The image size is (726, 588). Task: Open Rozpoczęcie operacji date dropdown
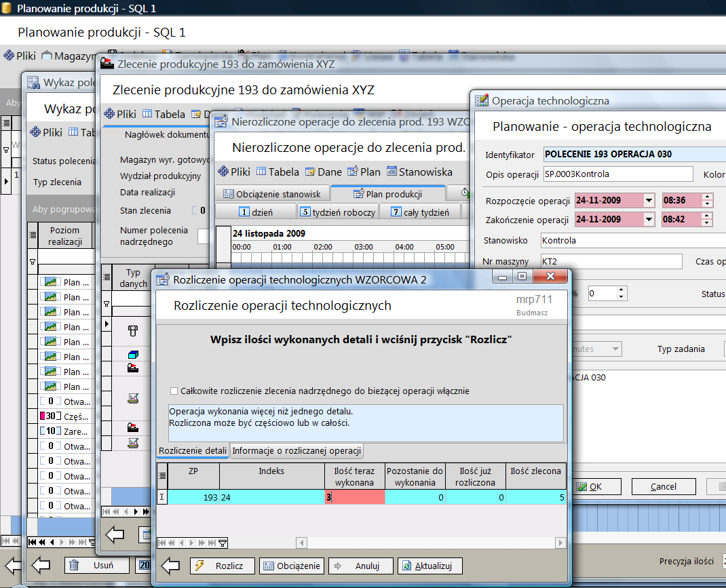pos(649,200)
